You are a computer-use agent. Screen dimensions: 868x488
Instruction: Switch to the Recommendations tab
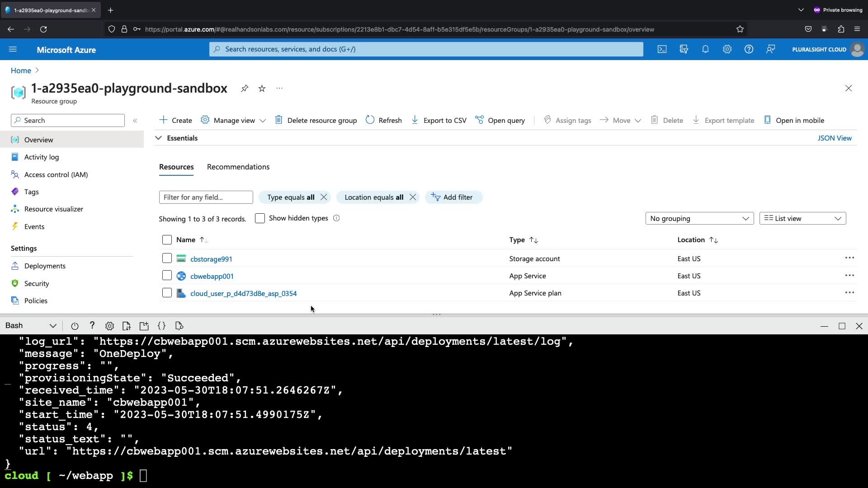tap(238, 167)
